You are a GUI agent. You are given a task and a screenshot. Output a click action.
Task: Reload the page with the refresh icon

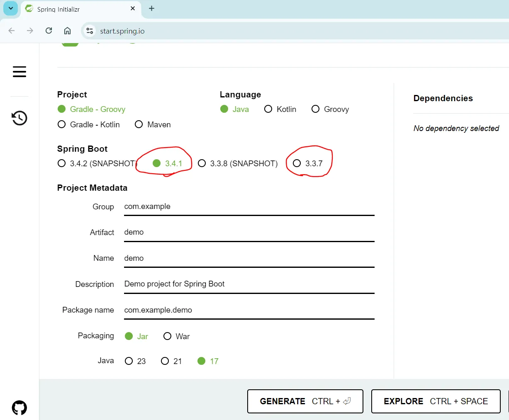pos(49,31)
